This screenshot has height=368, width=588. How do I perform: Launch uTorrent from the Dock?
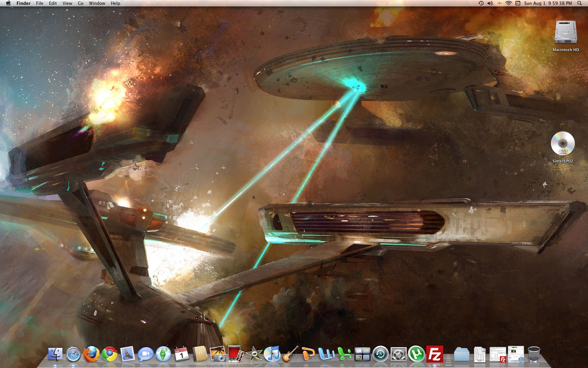point(417,354)
